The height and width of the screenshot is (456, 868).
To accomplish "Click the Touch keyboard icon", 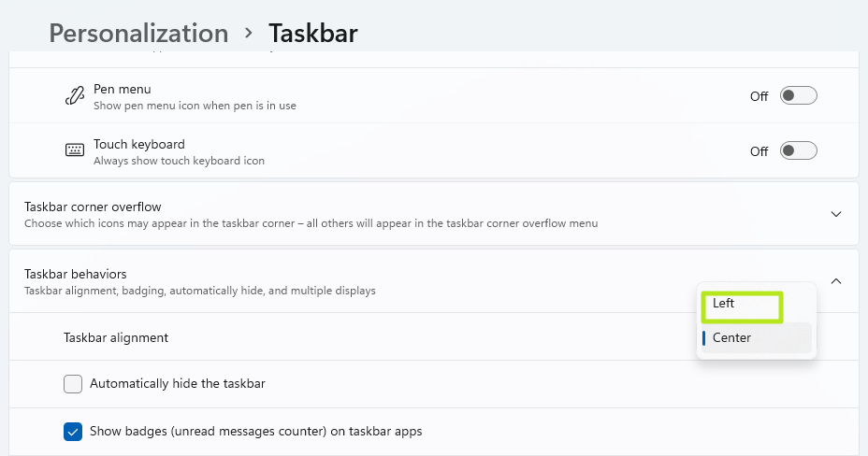I will tap(75, 150).
